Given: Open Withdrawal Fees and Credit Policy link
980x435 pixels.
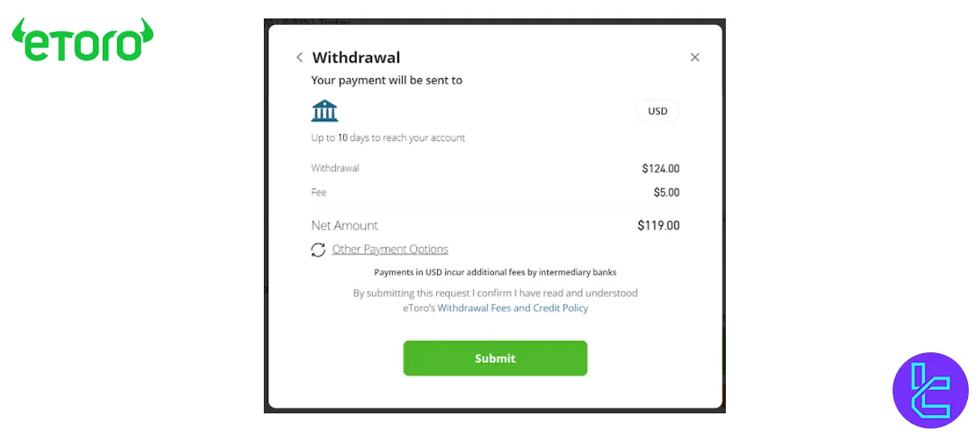Looking at the screenshot, I should [x=512, y=308].
